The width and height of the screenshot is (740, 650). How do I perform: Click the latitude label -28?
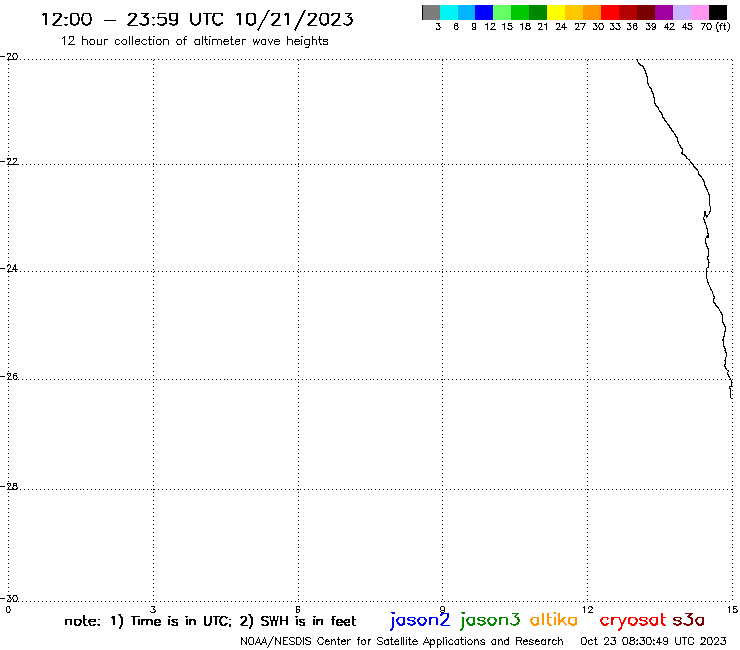[x=9, y=487]
